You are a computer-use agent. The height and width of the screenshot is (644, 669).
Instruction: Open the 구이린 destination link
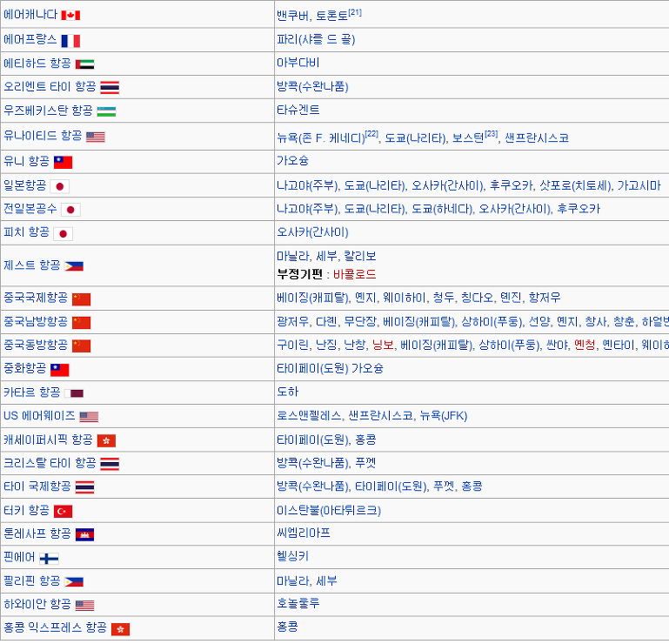[292, 345]
